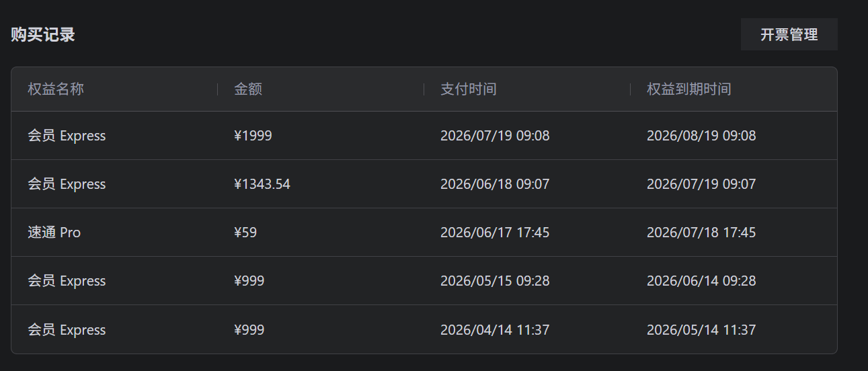Click payment time 2026/05/15 09:28
The height and width of the screenshot is (371, 868).
point(495,281)
